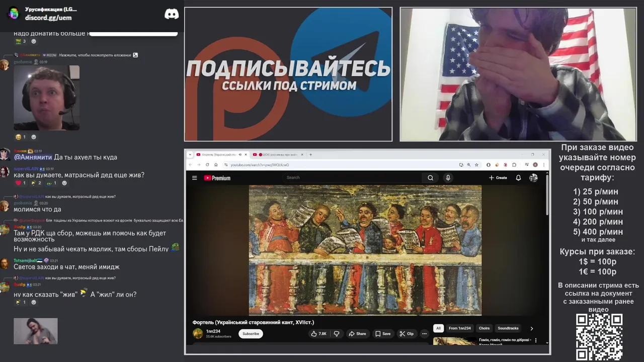Toggle reaction under "жив" message
644x362 pixels.
(x=21, y=302)
